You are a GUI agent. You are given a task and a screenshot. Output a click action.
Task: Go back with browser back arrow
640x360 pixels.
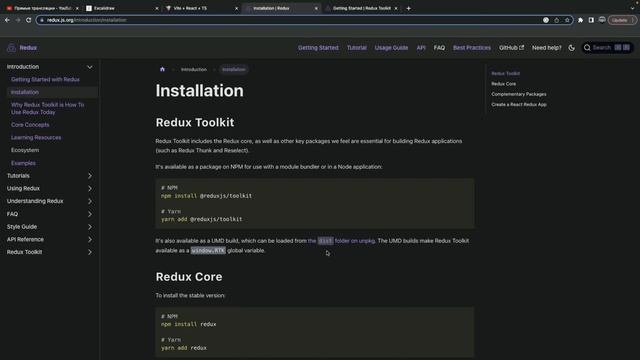coord(7,20)
